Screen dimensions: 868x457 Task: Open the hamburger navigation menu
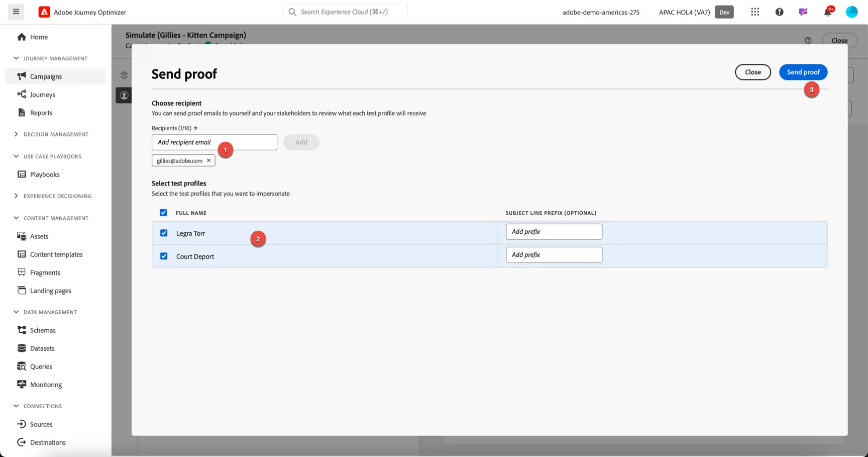[16, 12]
